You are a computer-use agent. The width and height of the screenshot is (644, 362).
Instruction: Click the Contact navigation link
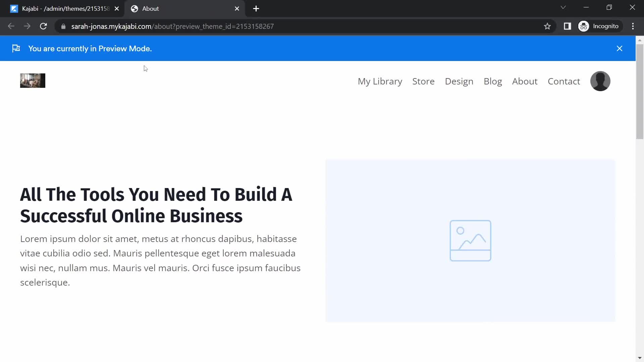(x=563, y=81)
